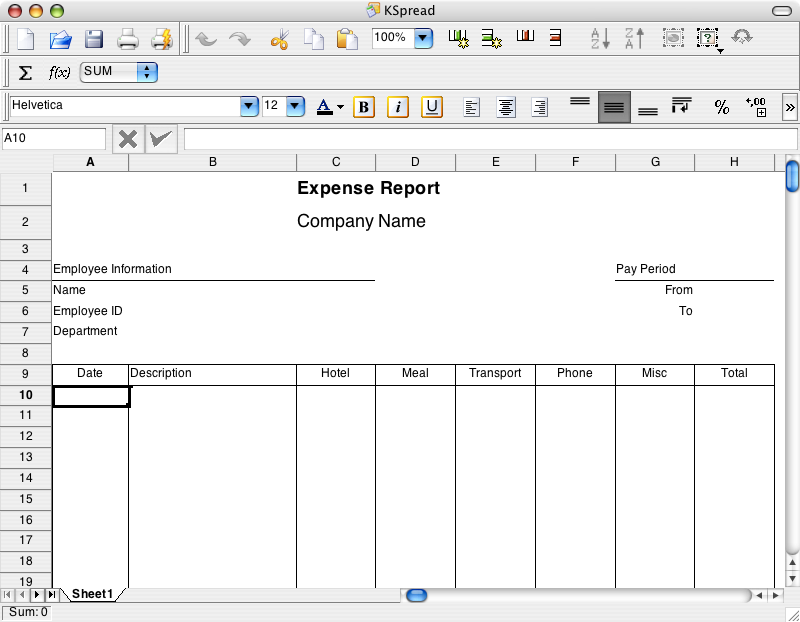Open the Helvetica font dropdown
The height and width of the screenshot is (622, 800).
coord(249,106)
